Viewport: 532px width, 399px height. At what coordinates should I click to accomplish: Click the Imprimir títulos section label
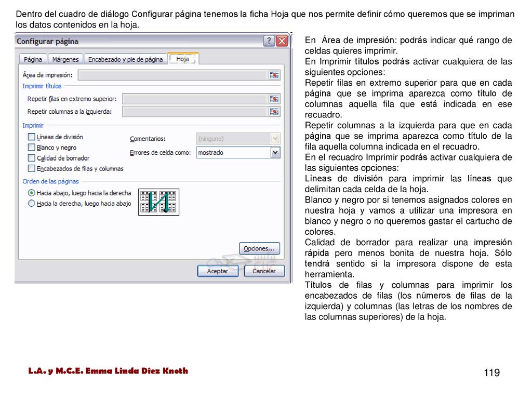point(42,86)
